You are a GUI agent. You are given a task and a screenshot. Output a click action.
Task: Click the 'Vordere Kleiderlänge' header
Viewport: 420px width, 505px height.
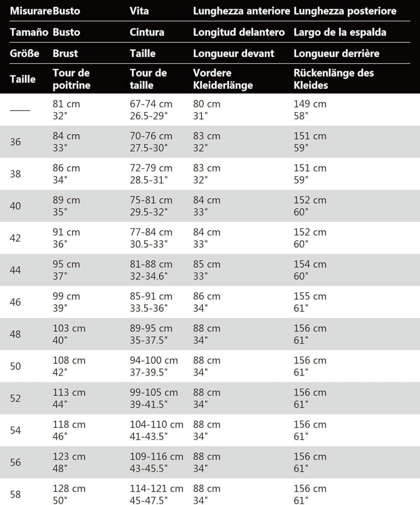click(x=222, y=79)
